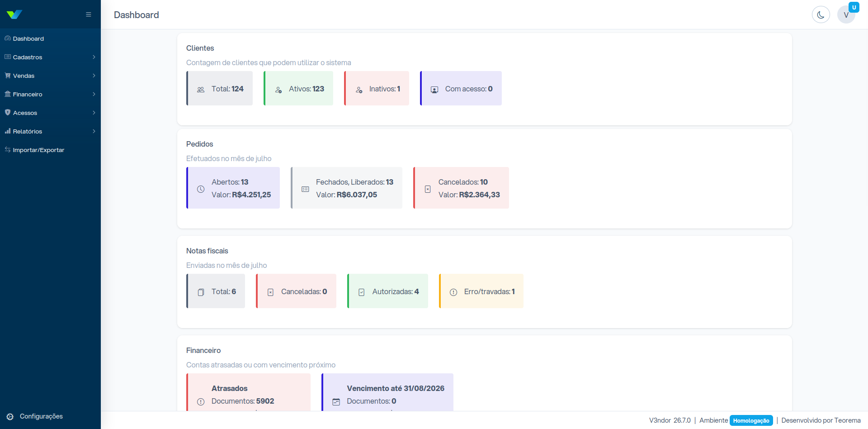Screen dimensions: 868x429
Task: Click the Homologação environment badge
Action: tap(751, 420)
